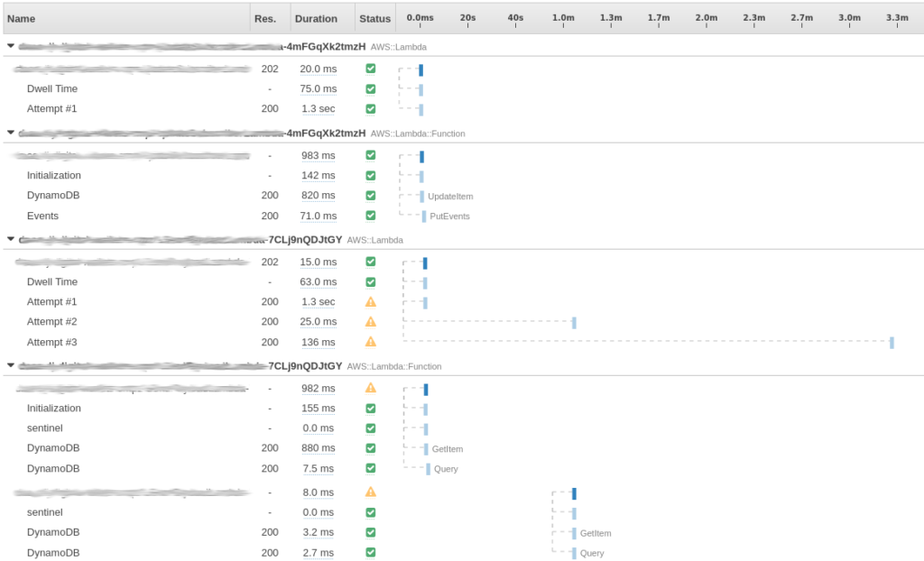Click the 3.3m mark on the timeline ruler

pos(896,17)
